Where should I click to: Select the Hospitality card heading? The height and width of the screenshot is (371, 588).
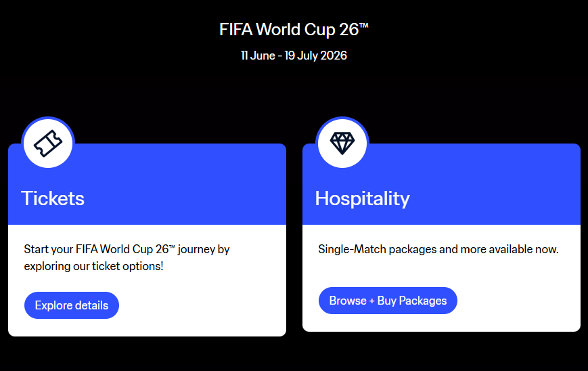click(x=362, y=198)
